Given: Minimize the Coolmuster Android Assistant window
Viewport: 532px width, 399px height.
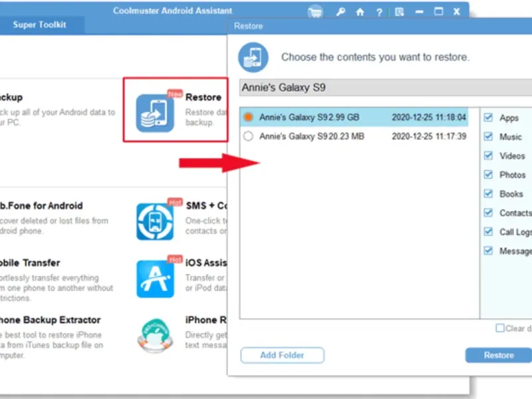Looking at the screenshot, I should click(420, 12).
